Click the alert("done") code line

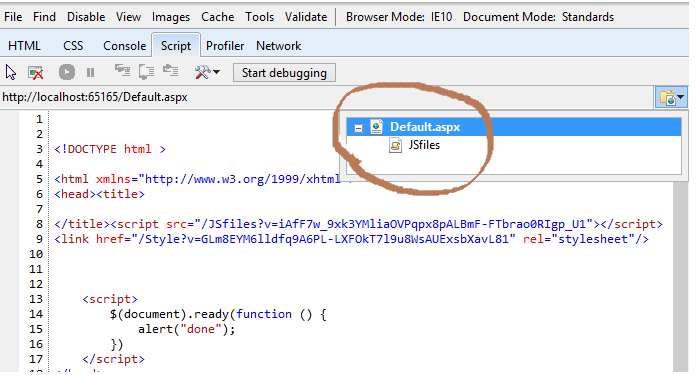186,329
